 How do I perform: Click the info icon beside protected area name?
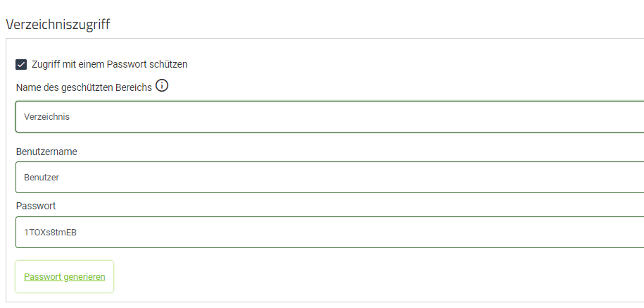coord(162,86)
